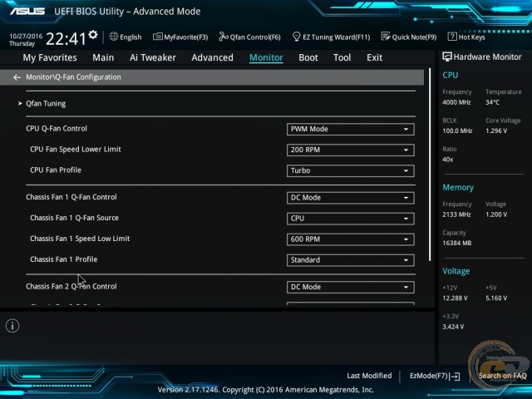This screenshot has width=532, height=399.
Task: Open CPU Q-Fan Control PWM Mode dropdown
Action: (x=351, y=130)
